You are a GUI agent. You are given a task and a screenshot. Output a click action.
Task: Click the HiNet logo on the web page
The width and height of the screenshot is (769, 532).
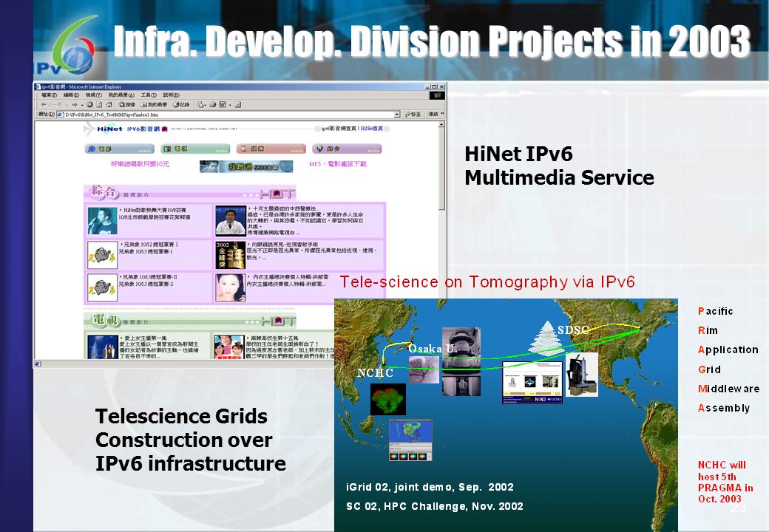[109, 129]
